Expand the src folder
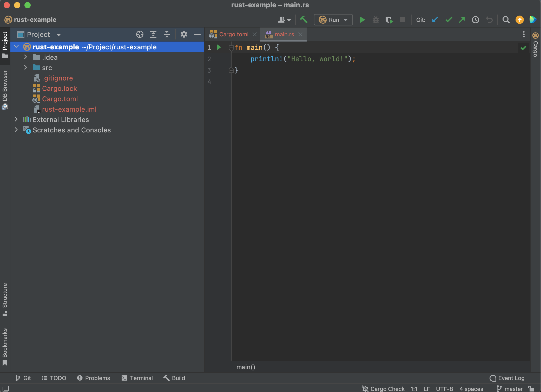This screenshot has width=541, height=392. point(25,67)
